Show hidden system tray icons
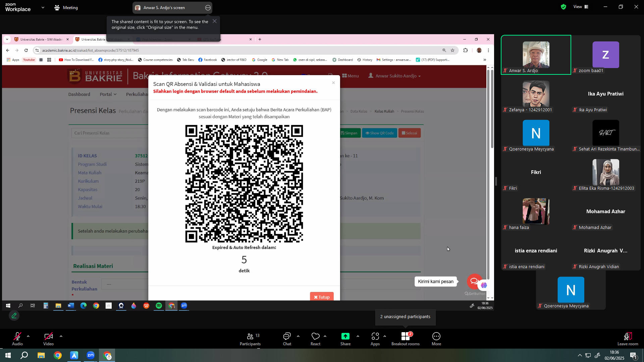The height and width of the screenshot is (362, 644). (580, 355)
